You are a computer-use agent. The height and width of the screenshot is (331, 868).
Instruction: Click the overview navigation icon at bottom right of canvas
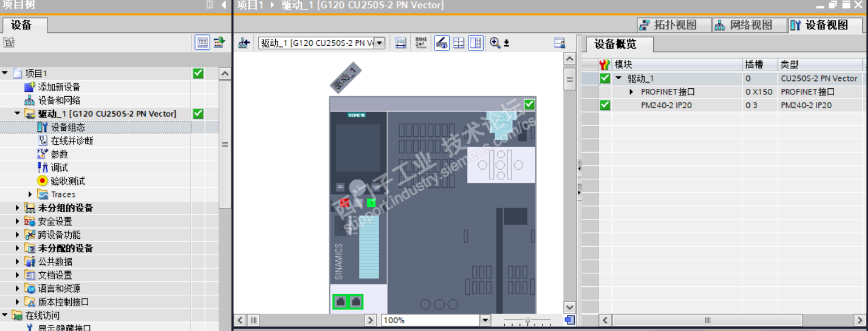tap(570, 320)
